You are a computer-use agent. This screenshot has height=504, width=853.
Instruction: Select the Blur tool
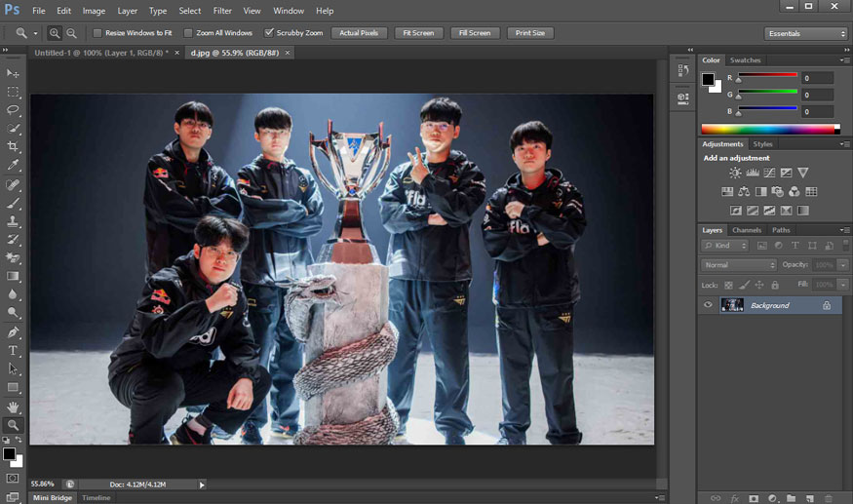[x=13, y=294]
